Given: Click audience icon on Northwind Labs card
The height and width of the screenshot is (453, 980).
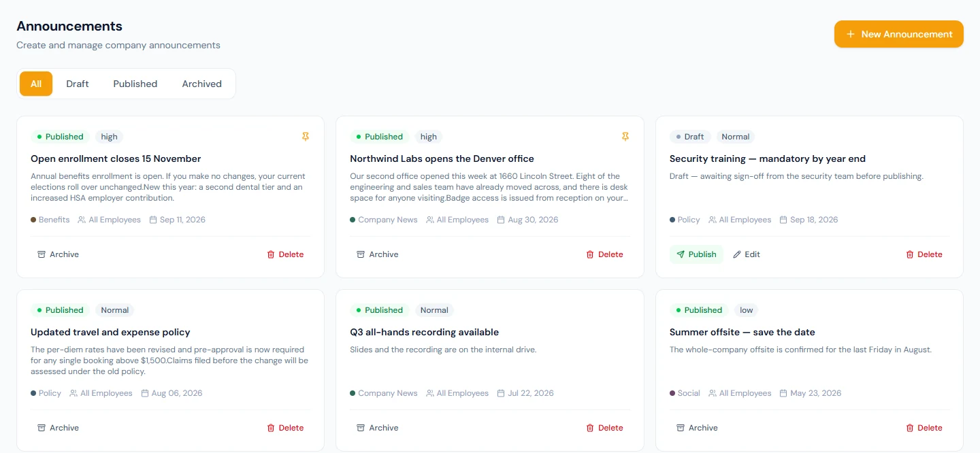Looking at the screenshot, I should (430, 220).
